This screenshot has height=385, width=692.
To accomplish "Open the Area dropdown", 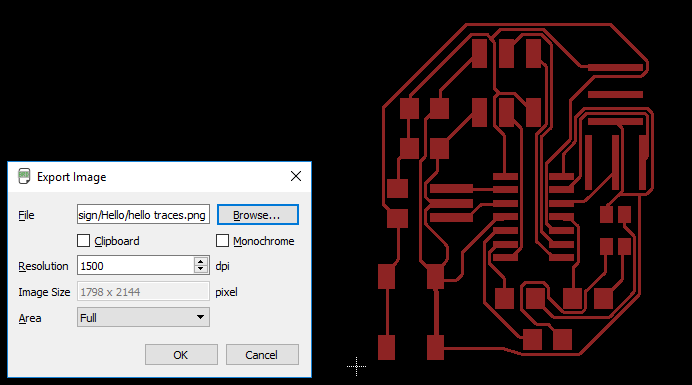I will pyautogui.click(x=143, y=317).
